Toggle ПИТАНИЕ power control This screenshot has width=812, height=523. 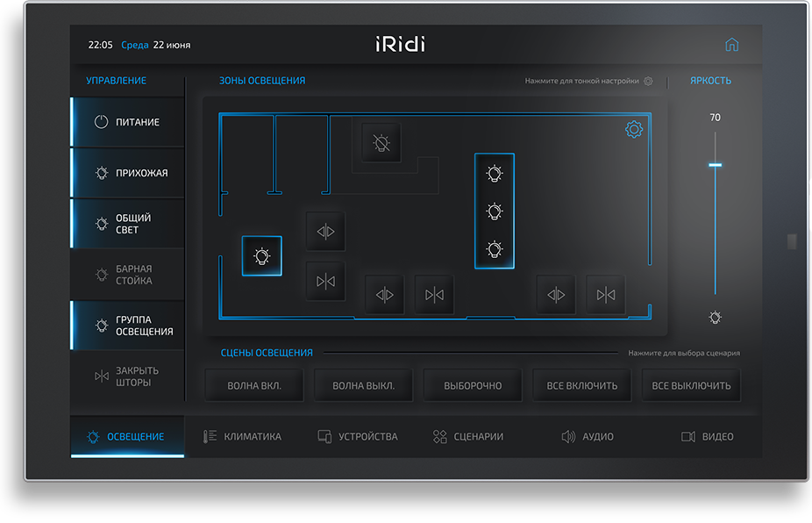tap(127, 122)
